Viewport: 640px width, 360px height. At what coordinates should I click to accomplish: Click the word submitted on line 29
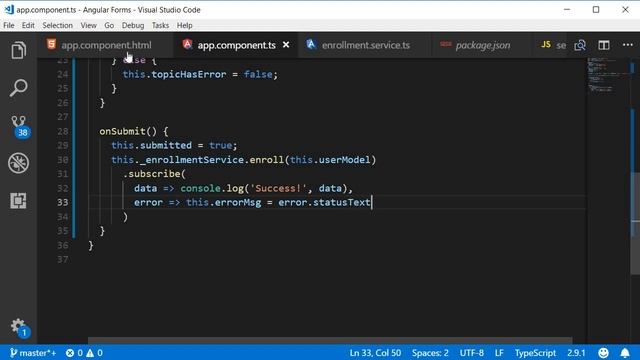click(x=166, y=145)
